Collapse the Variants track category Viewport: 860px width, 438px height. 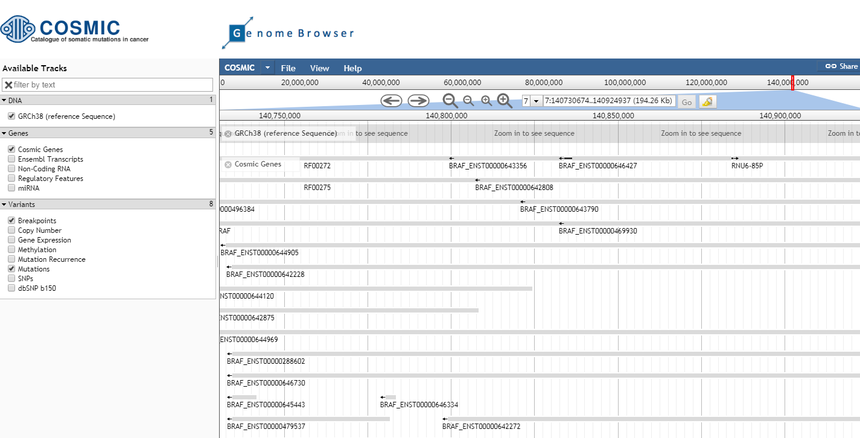4,204
